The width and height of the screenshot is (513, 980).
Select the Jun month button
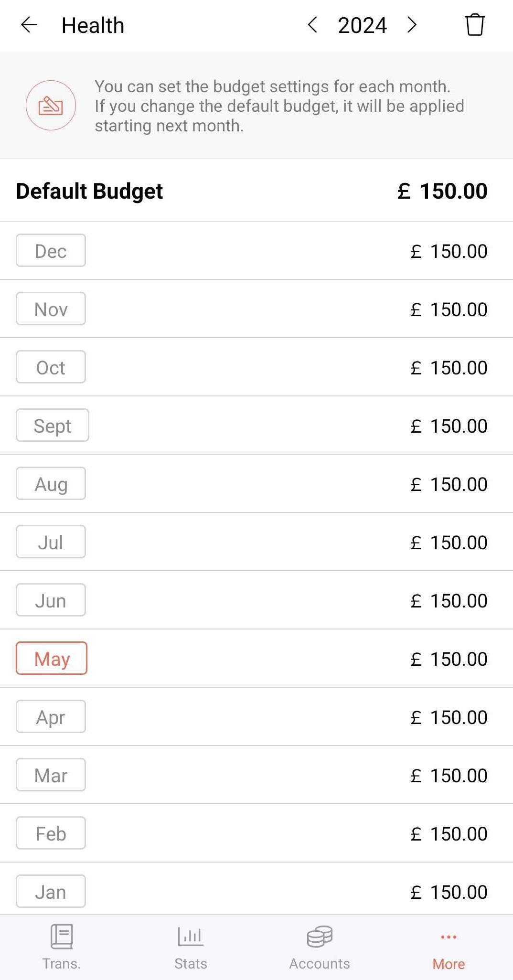coord(51,600)
